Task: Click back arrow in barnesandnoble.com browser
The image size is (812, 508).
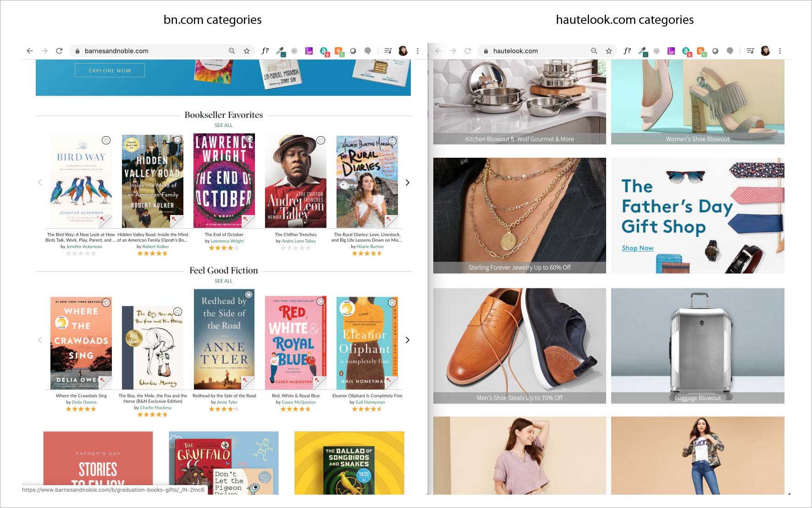Action: [30, 51]
